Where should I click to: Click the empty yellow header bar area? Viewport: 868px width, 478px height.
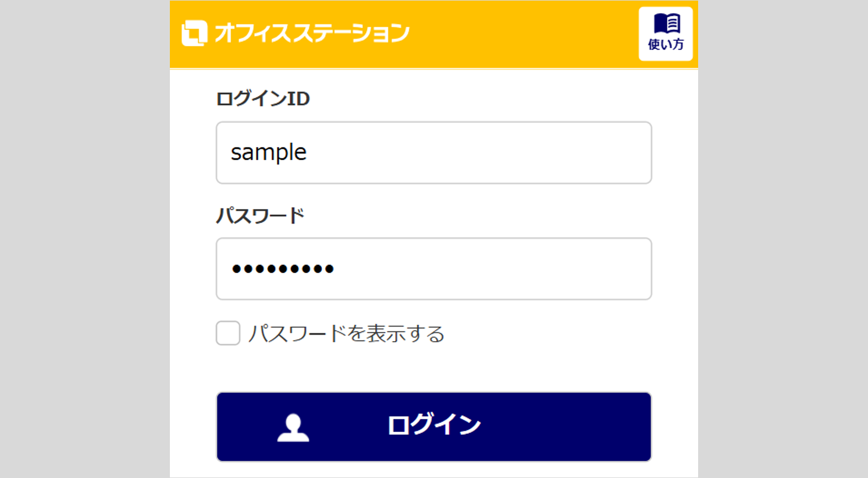click(x=524, y=34)
